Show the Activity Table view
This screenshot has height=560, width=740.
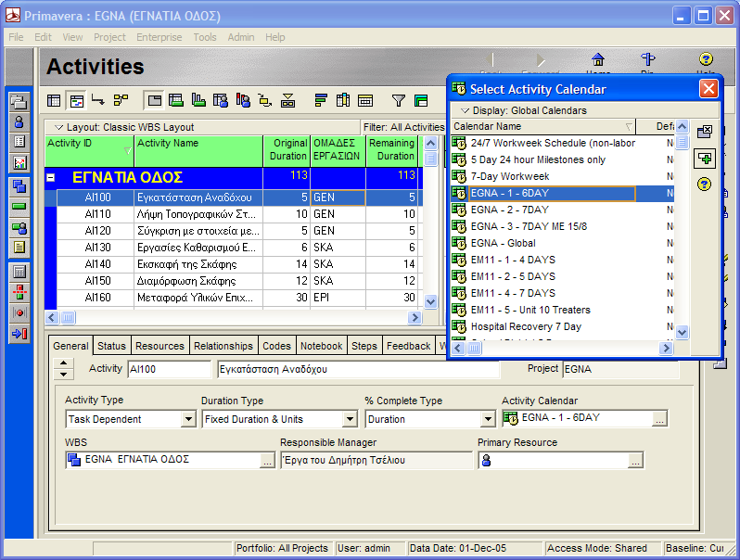pyautogui.click(x=55, y=100)
